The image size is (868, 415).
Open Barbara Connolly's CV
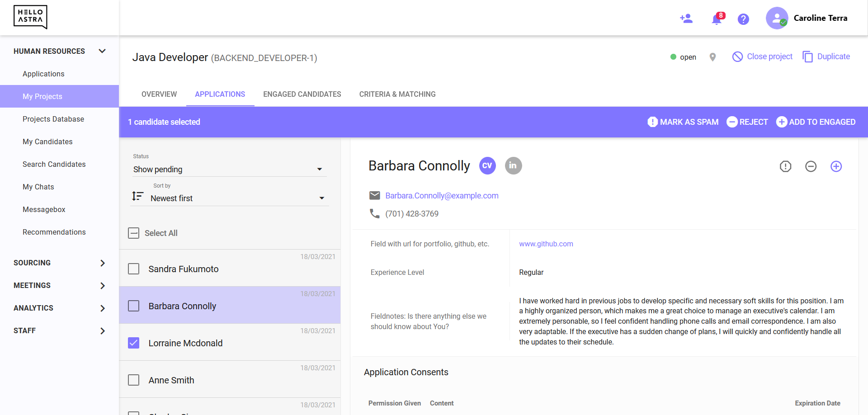coord(487,165)
